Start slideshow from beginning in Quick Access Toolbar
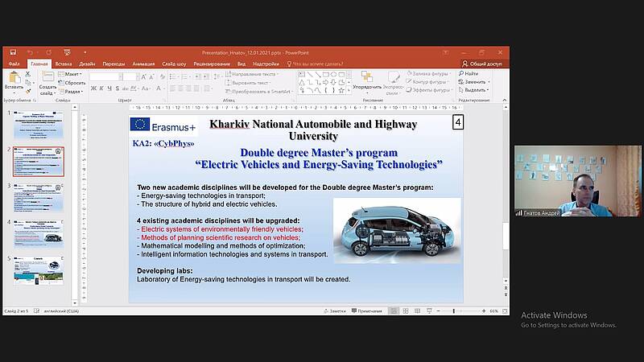The image size is (644, 362). 67,52
